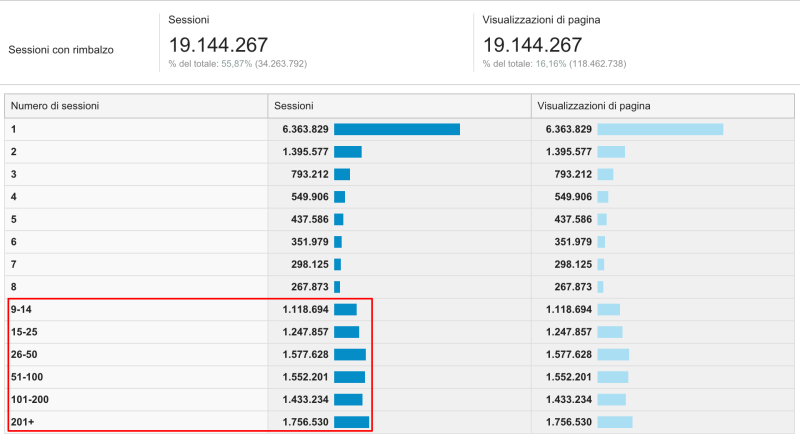This screenshot has height=438, width=800.
Task: Click the dark blue bar next to 1.756.530
Action: [x=351, y=422]
